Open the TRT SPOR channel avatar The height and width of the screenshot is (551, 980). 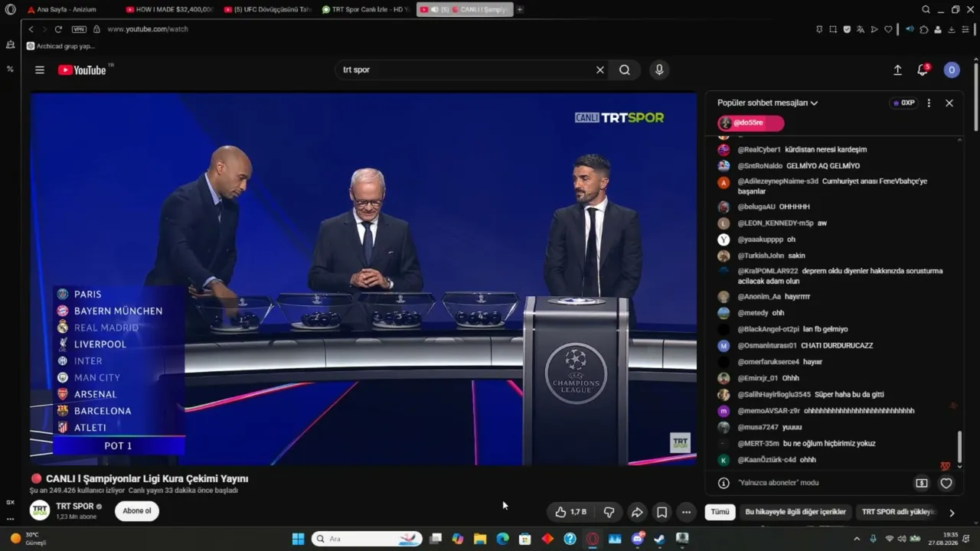[40, 510]
